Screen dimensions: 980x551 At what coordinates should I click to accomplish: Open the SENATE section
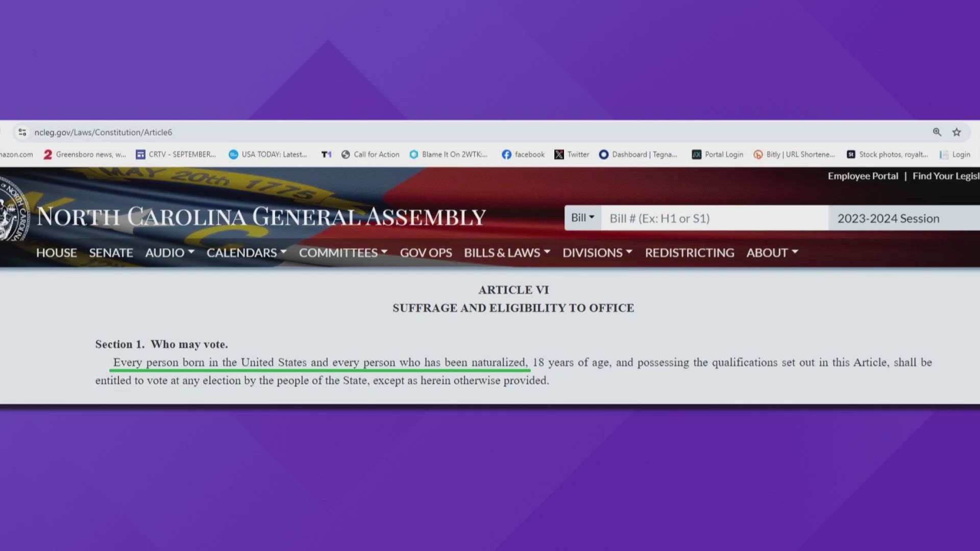click(x=110, y=252)
